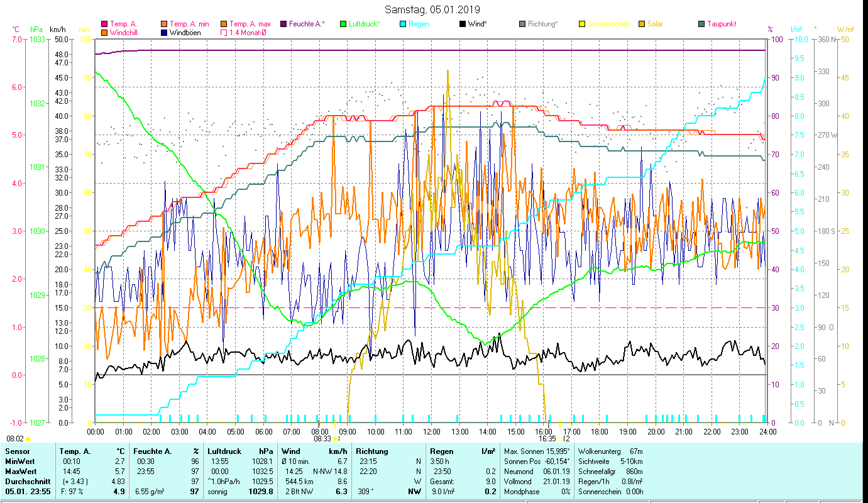
Task: Click the Temp. A. legend color square
Action: coord(104,25)
